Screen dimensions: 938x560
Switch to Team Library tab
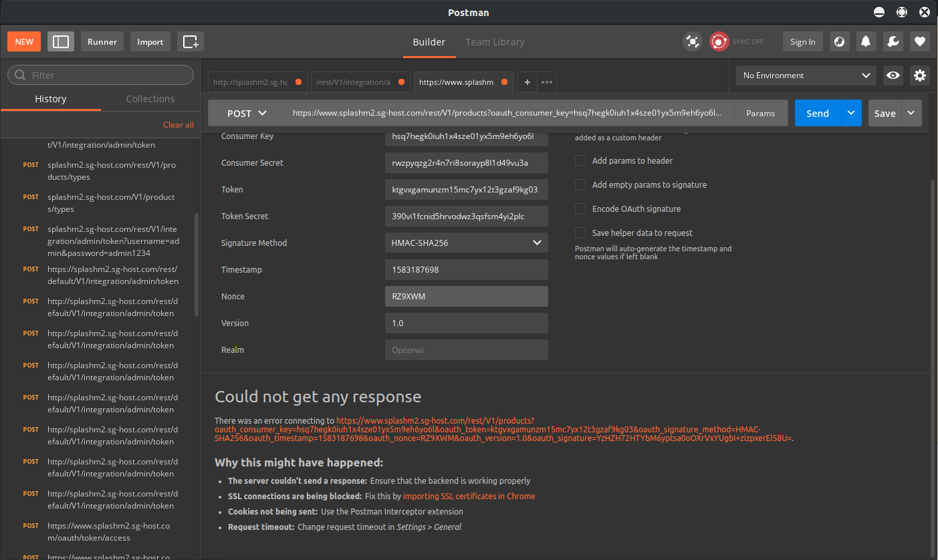click(495, 42)
